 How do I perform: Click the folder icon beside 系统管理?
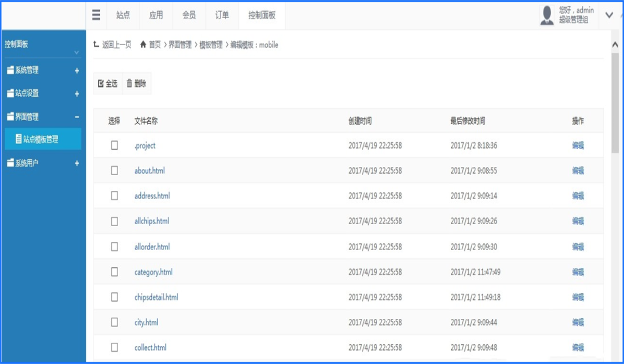10,70
